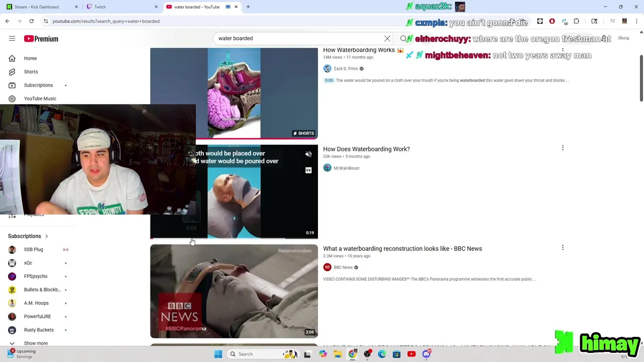
Task: Switch to the Twitch tab
Action: tap(120, 7)
